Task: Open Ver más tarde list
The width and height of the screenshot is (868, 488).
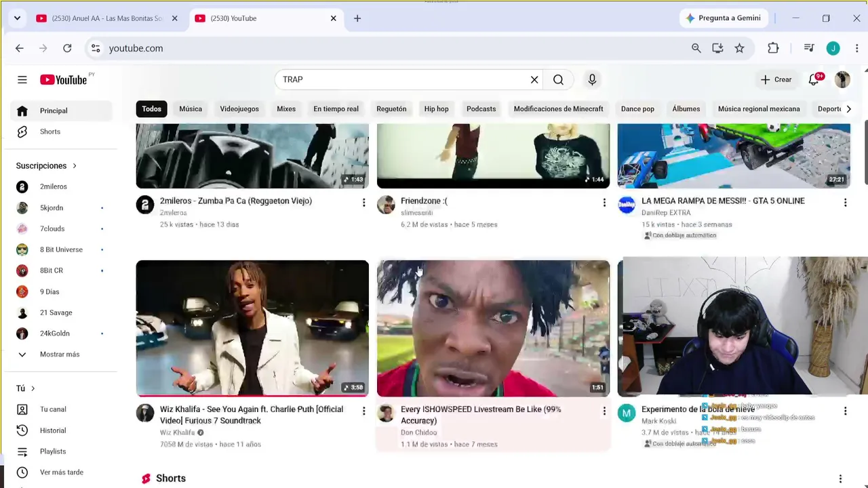Action: coord(60,472)
